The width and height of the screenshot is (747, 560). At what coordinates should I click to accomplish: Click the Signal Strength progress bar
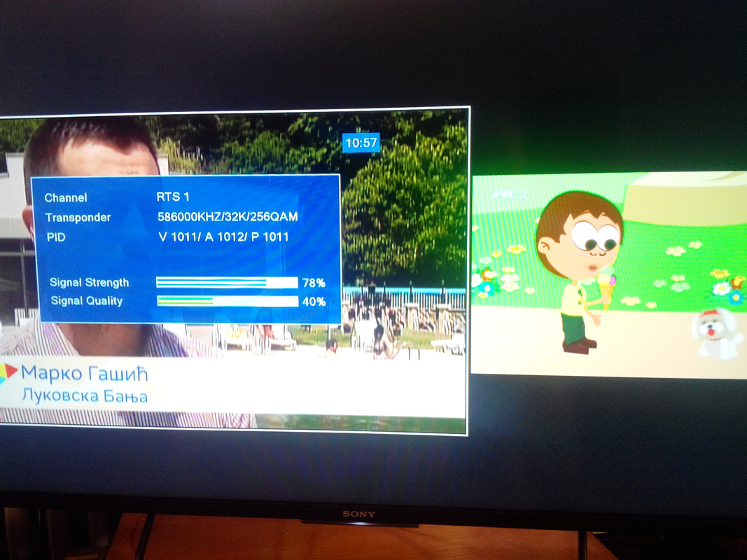pyautogui.click(x=227, y=282)
